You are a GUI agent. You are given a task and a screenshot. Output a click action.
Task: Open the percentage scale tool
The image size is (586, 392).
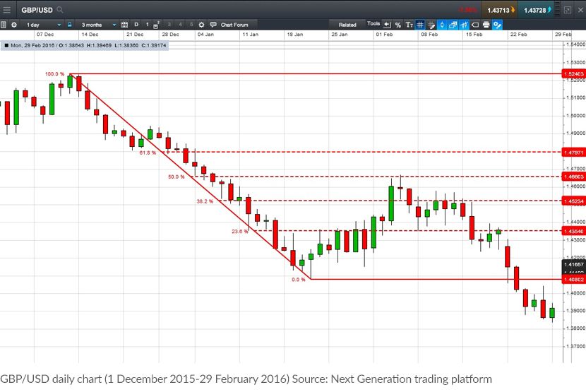398,25
